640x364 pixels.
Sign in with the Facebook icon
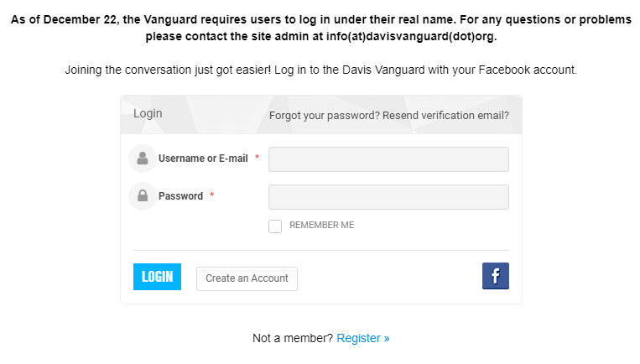pyautogui.click(x=495, y=276)
